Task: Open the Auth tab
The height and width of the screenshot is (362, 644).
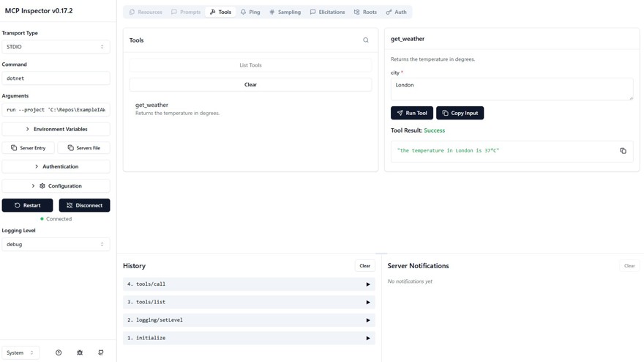Action: click(396, 12)
